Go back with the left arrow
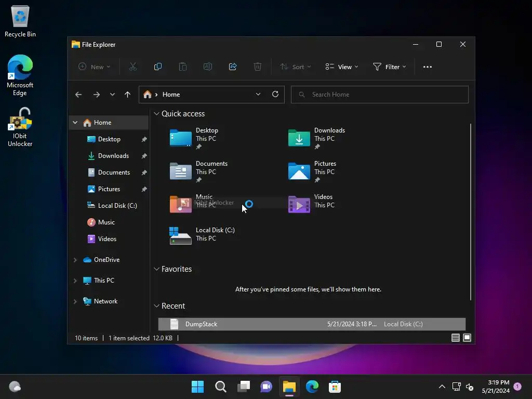Viewport: 532px width, 399px height. pyautogui.click(x=78, y=95)
